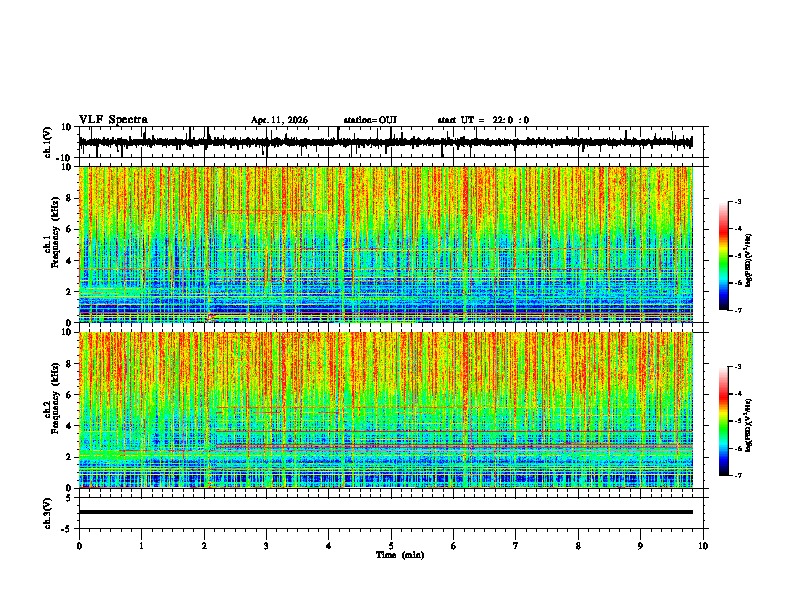Click the '6' kHz tick of ch.2 spectrogram
The width and height of the screenshot is (792, 612).
(x=70, y=395)
